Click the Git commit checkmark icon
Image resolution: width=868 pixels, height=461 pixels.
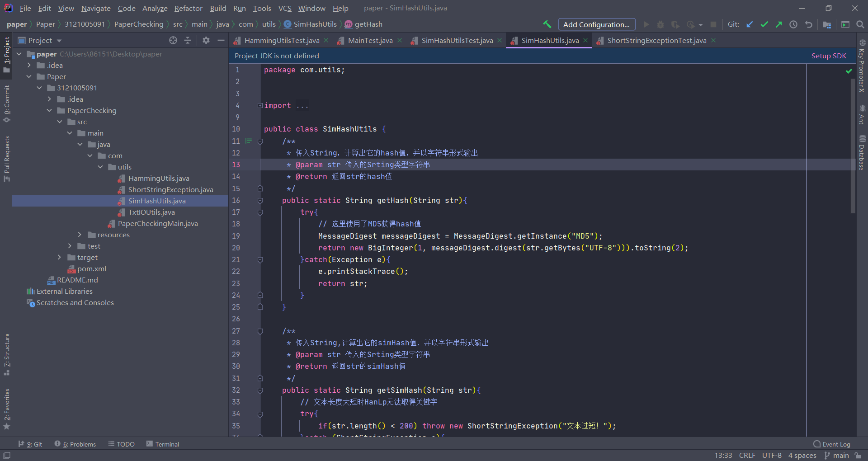764,24
